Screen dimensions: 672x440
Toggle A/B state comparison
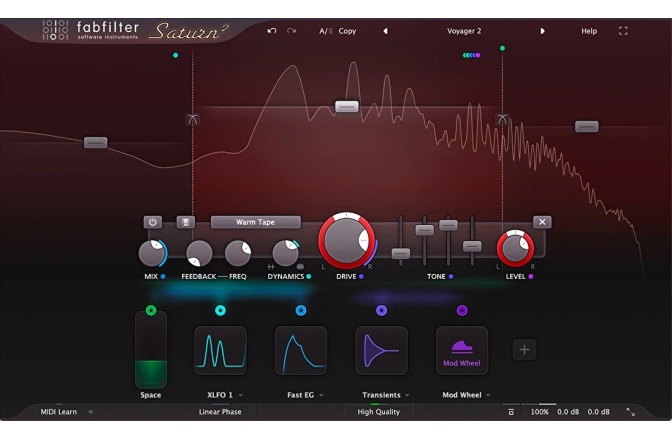pyautogui.click(x=326, y=31)
